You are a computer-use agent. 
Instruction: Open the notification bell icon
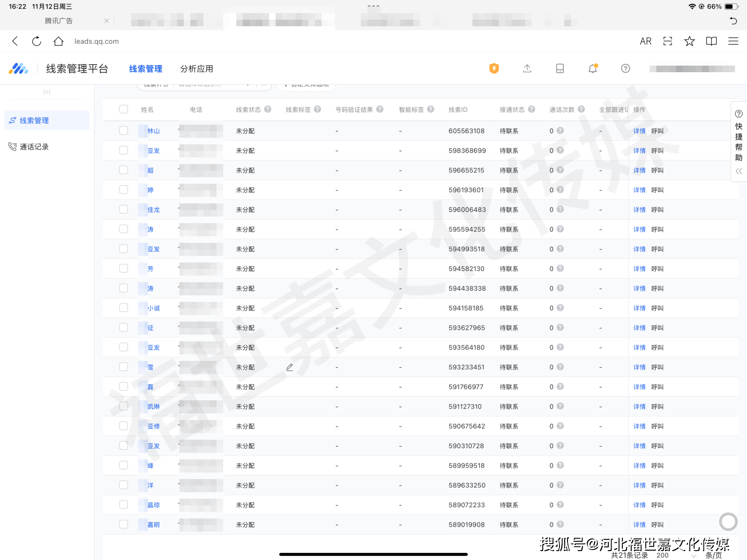click(592, 68)
